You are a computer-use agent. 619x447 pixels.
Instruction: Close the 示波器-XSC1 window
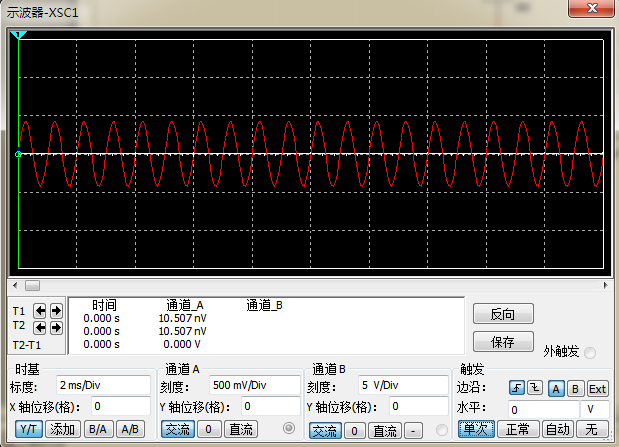pos(591,8)
